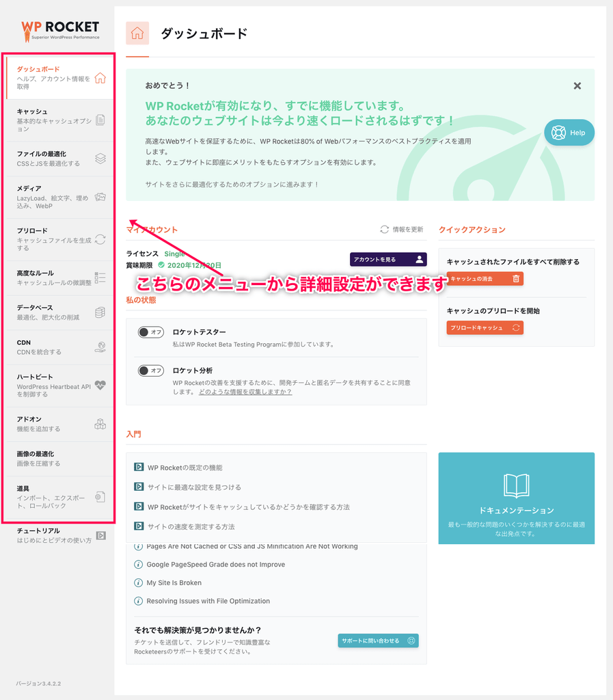Click the refresh icon beside プリロード

pyautogui.click(x=100, y=239)
